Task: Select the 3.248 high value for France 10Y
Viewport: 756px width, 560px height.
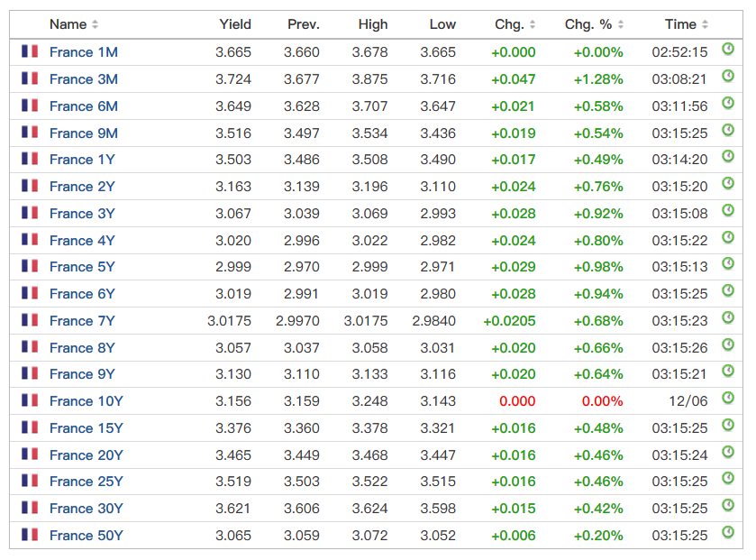Action: [x=369, y=401]
